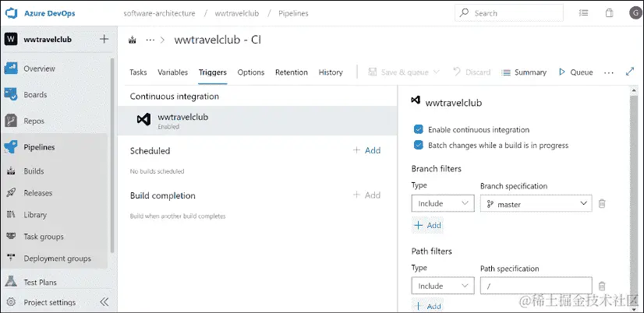644x313 pixels.
Task: Open the Retention tab
Action: coord(291,72)
